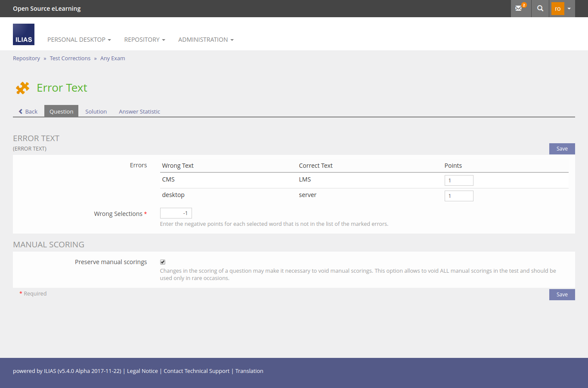The image size is (588, 388).
Task: Click the ILIAS logo
Action: (24, 34)
